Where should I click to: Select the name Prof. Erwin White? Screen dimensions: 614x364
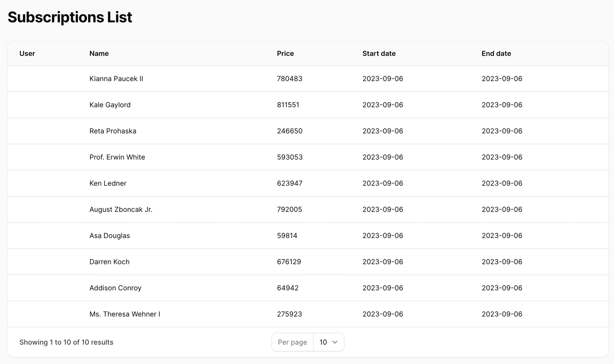click(x=117, y=157)
